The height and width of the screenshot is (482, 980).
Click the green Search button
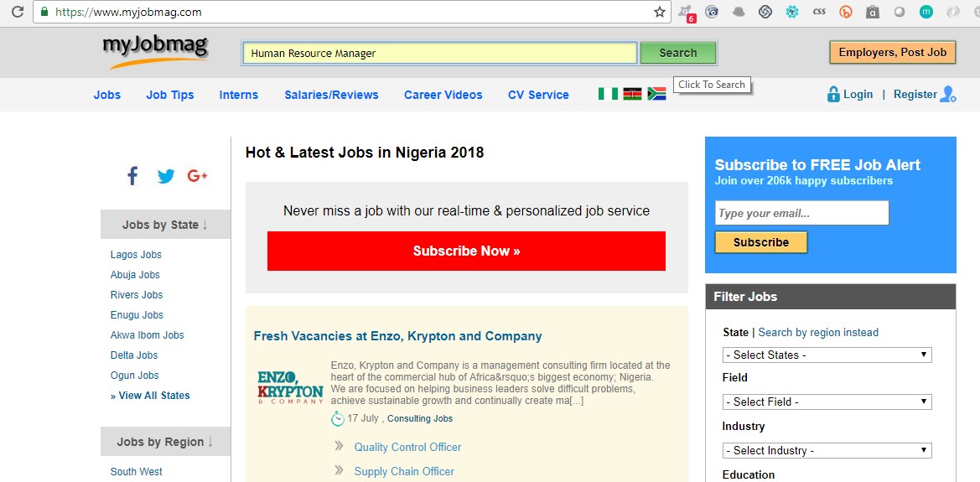[x=677, y=53]
